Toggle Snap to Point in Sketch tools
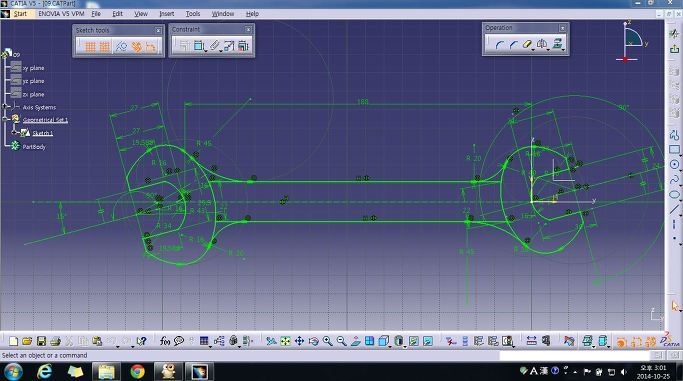This screenshot has height=381, width=683. pos(105,46)
